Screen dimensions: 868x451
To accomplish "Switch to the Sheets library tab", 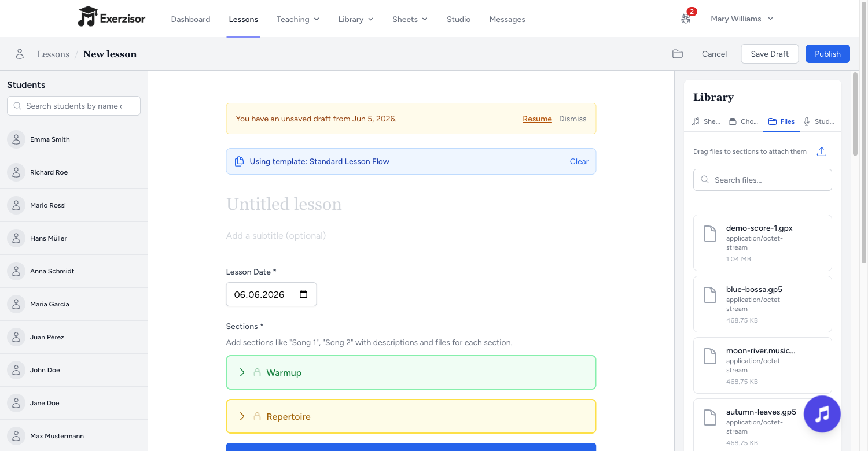I will point(707,121).
